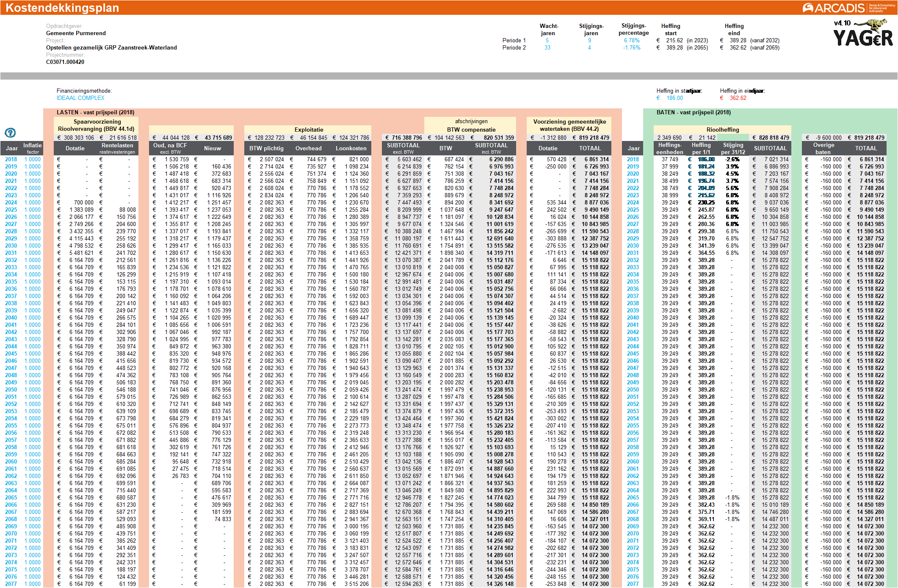Click afschrijvingen BTW compensatie header

coord(471,125)
